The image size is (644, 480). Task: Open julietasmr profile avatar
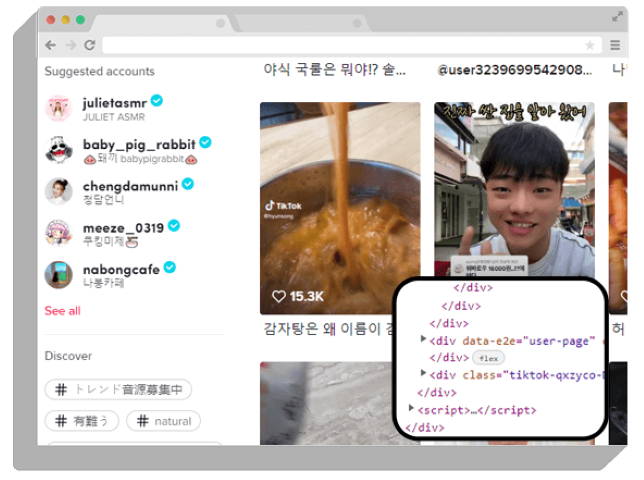click(x=58, y=108)
